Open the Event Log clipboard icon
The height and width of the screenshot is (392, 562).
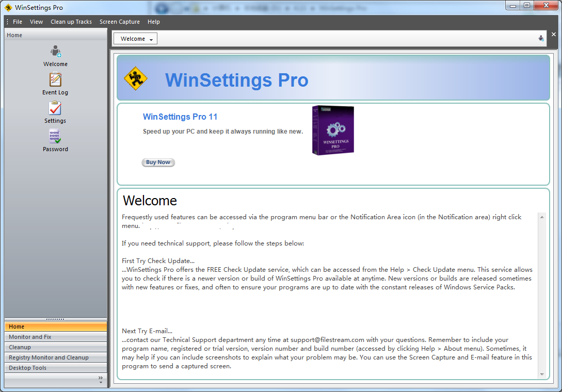(x=55, y=79)
